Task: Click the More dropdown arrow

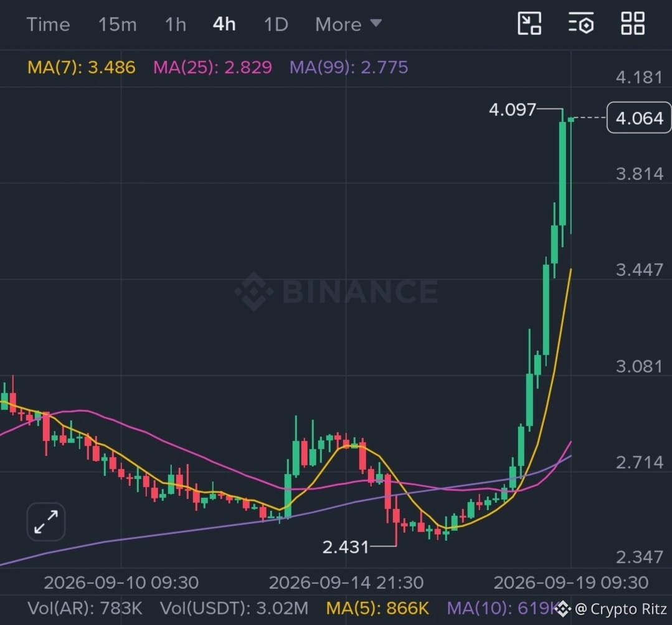Action: click(x=376, y=22)
